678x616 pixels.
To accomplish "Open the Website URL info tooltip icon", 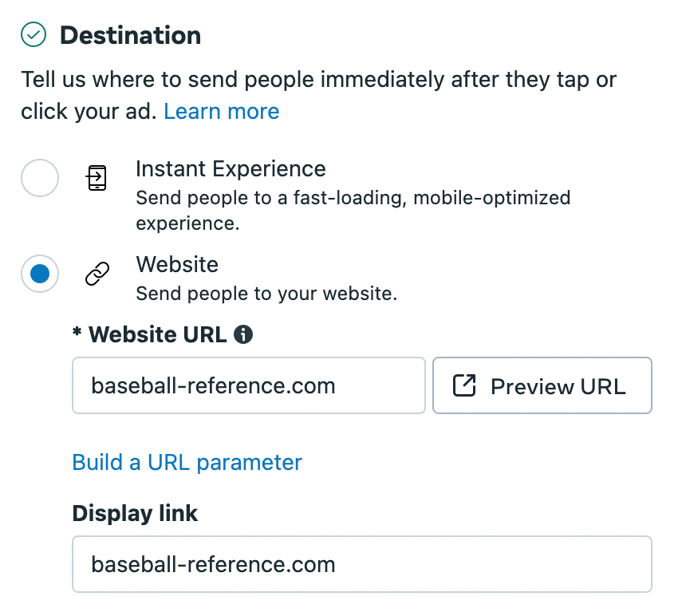I will pyautogui.click(x=243, y=335).
